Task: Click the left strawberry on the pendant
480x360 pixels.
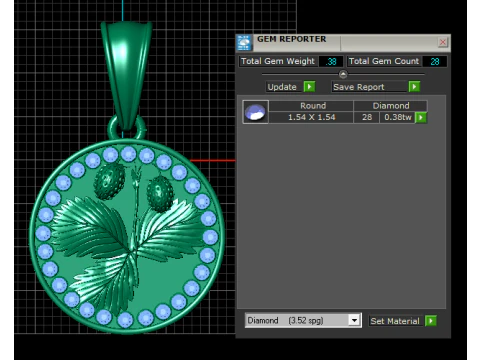Action: click(109, 181)
